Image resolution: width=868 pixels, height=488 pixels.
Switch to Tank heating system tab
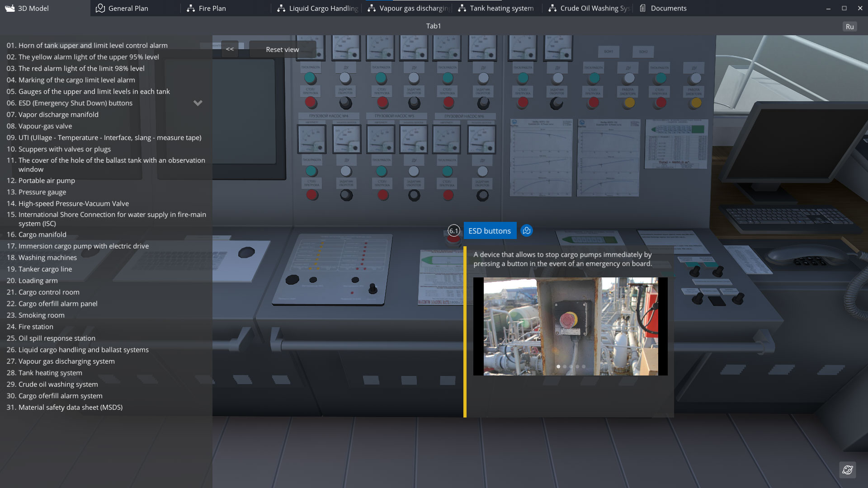pyautogui.click(x=501, y=8)
